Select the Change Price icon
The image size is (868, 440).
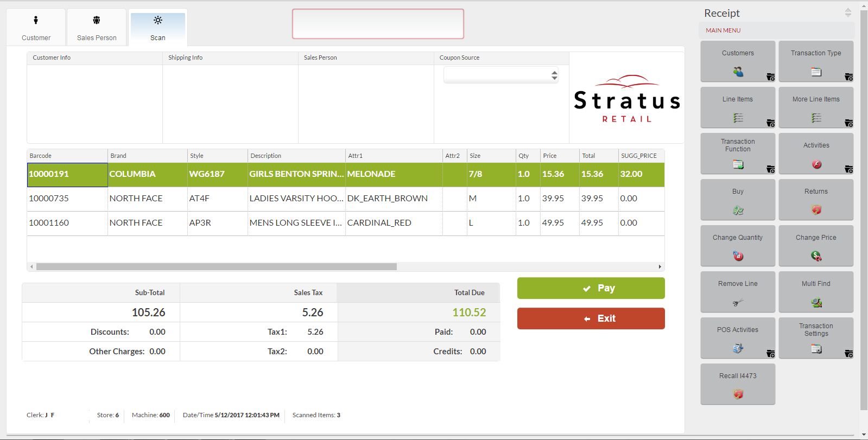[x=816, y=256]
